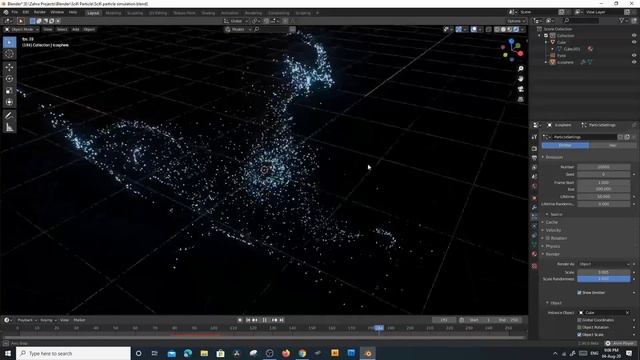
Task: Open Output properties tab icon
Action: (534, 158)
